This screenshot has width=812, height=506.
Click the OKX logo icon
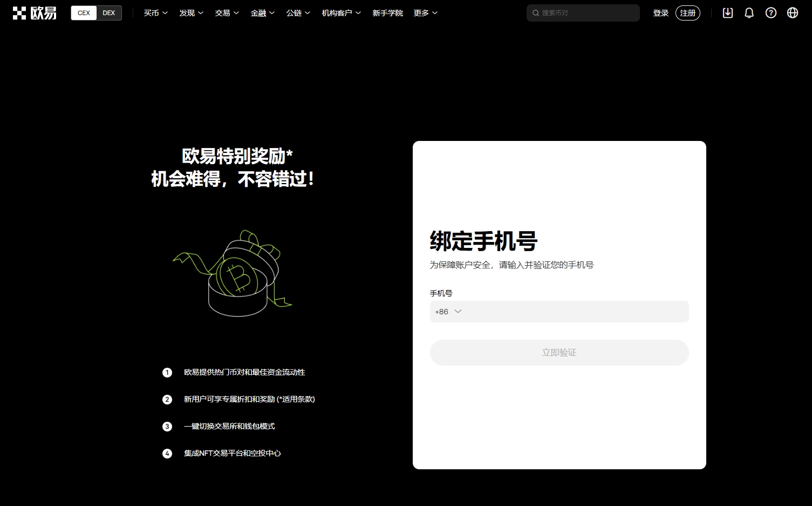(20, 12)
